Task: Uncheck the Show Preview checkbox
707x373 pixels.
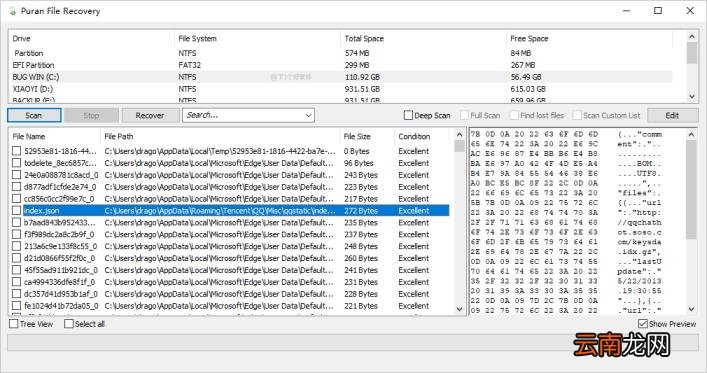Action: click(x=643, y=324)
